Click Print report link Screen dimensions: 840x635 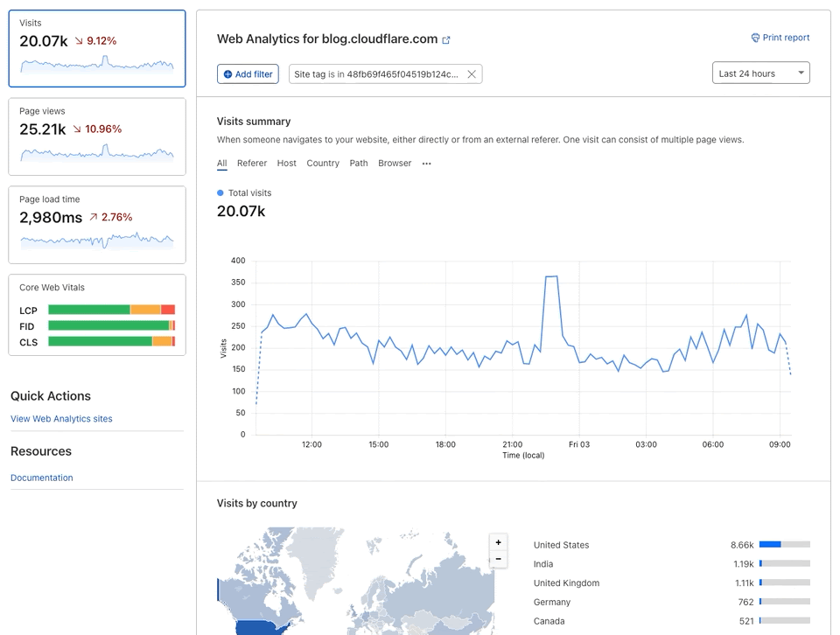(x=780, y=38)
